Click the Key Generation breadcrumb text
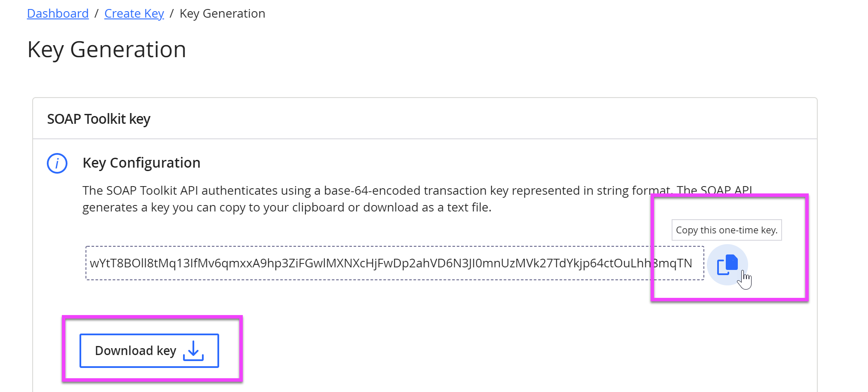Viewport: 868px width, 392px height. coord(222,14)
